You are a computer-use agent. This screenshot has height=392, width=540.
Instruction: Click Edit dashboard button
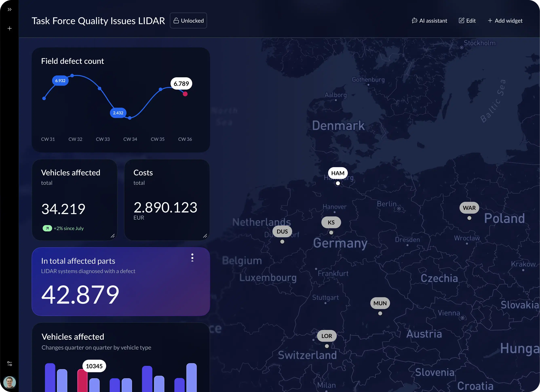[467, 21]
